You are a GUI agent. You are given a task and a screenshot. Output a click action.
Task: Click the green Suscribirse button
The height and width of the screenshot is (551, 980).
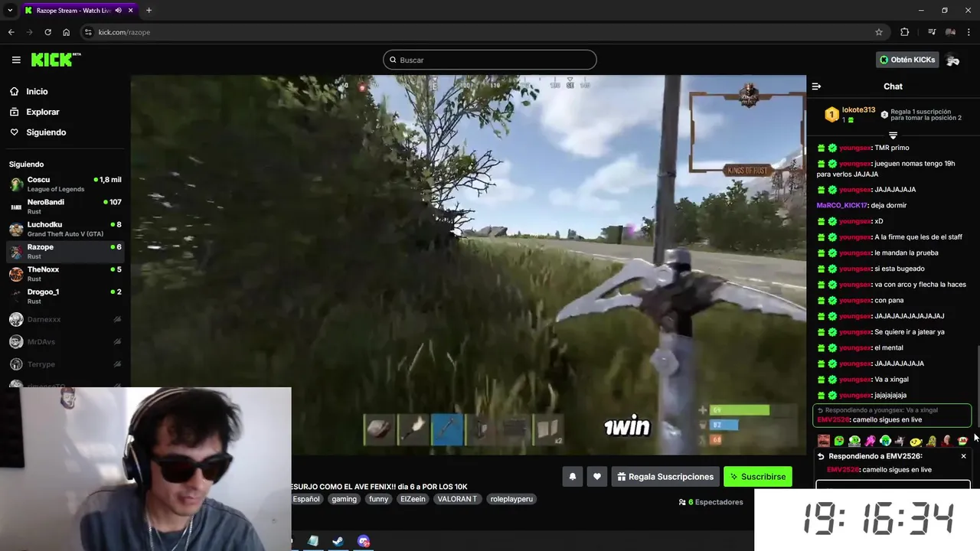758,477
